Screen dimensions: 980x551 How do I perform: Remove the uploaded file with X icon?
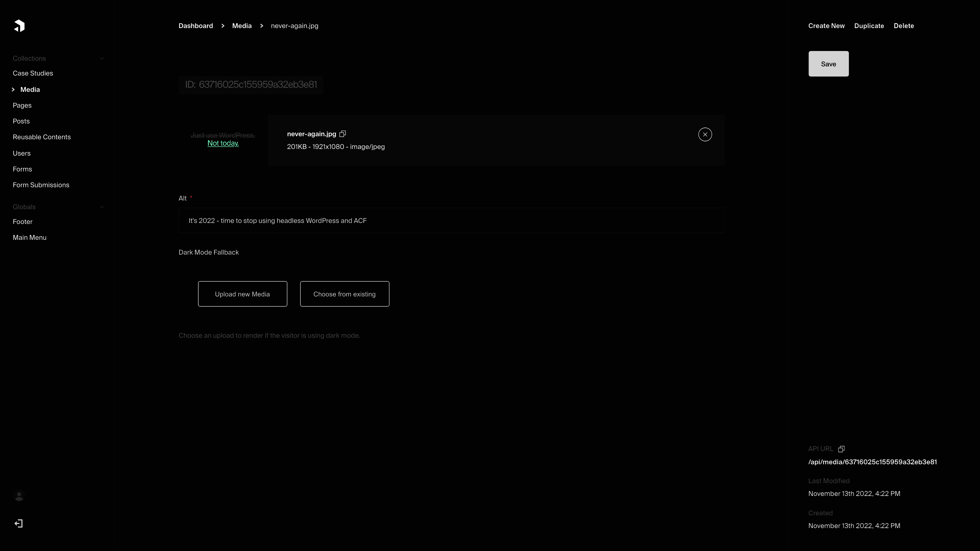[705, 135]
